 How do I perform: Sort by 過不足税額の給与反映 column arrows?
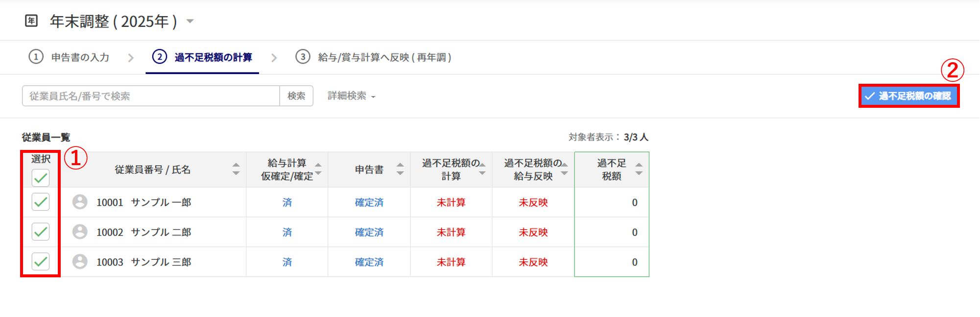point(564,169)
